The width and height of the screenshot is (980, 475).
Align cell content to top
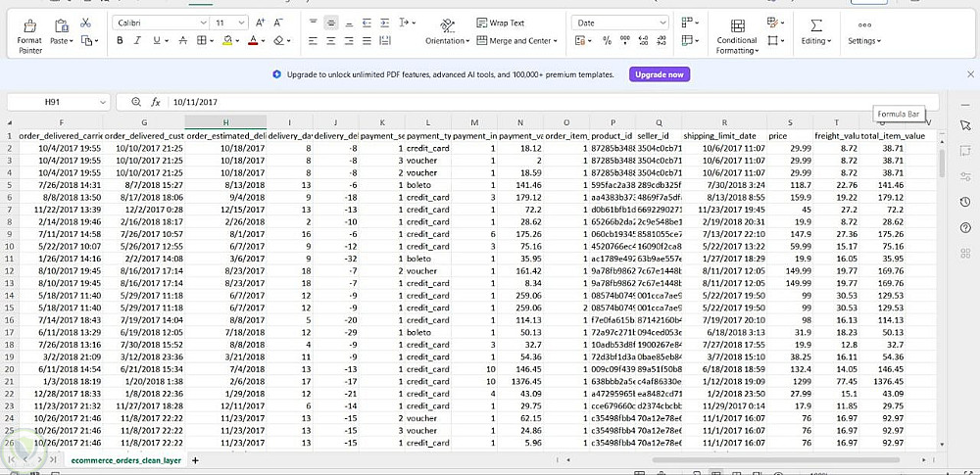pyautogui.click(x=314, y=24)
